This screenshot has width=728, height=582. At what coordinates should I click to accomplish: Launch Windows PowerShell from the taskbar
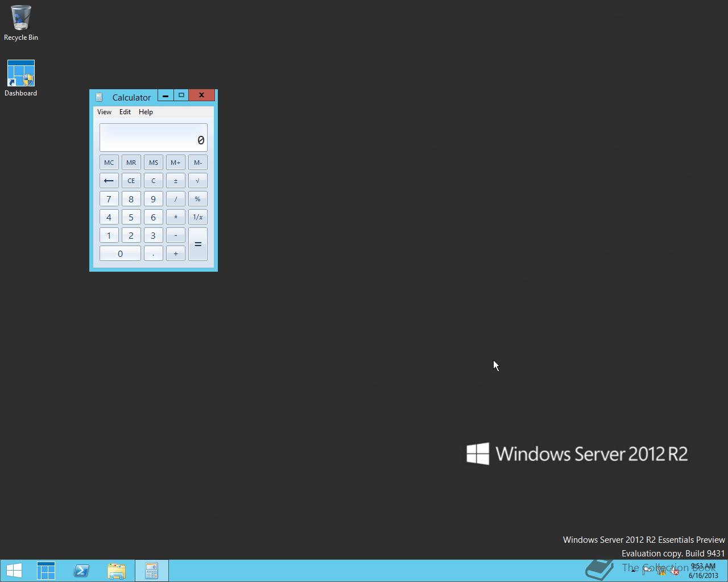coord(81,571)
